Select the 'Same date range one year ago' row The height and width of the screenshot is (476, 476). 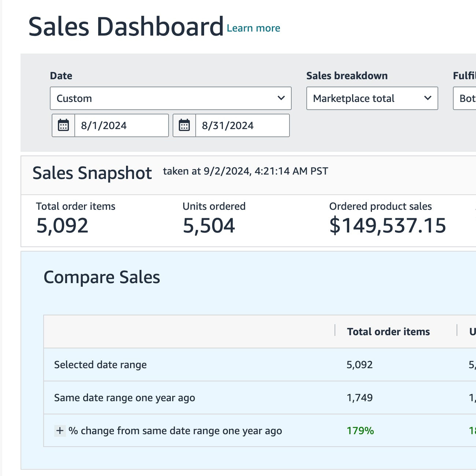pos(124,398)
